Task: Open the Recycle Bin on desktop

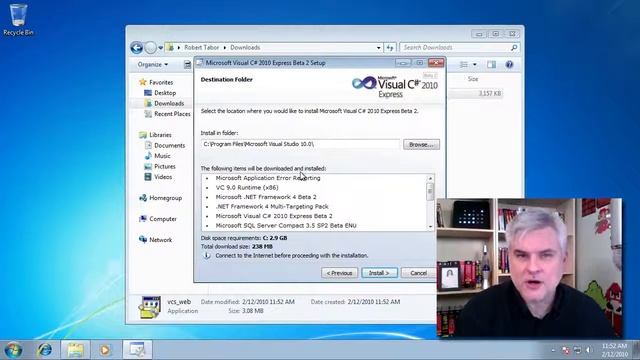Action: tap(18, 20)
